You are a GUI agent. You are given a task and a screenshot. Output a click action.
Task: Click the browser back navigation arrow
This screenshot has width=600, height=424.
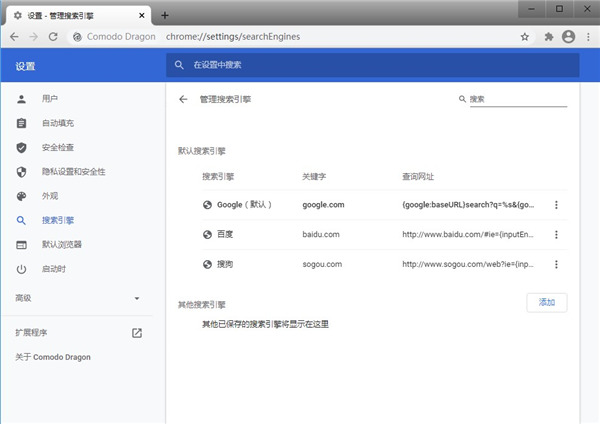pyautogui.click(x=14, y=36)
